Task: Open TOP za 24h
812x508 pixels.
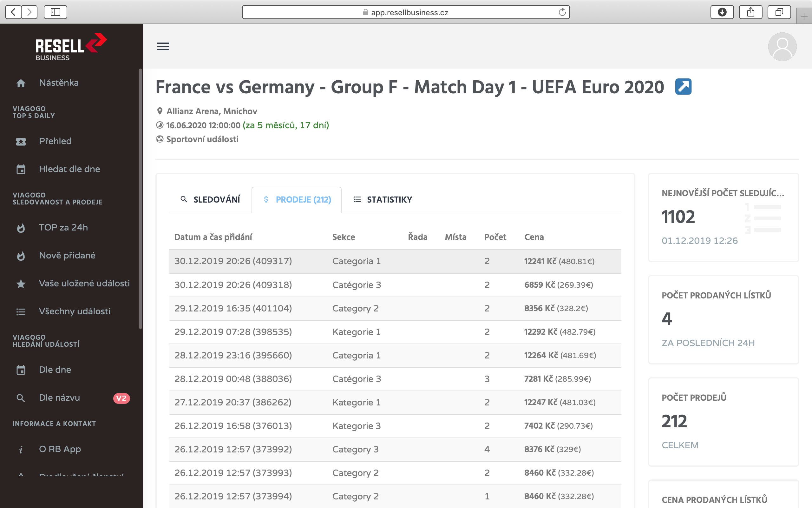Action: click(x=63, y=227)
